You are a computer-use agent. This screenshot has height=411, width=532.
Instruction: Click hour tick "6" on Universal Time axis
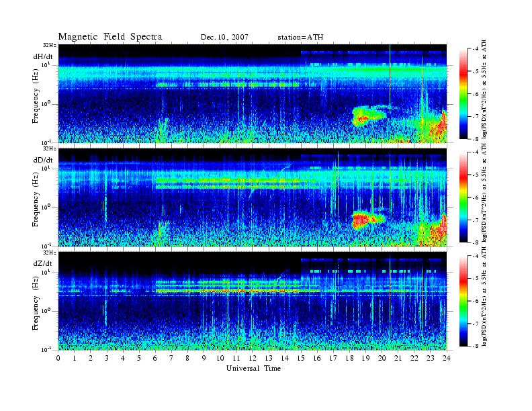pyautogui.click(x=155, y=358)
